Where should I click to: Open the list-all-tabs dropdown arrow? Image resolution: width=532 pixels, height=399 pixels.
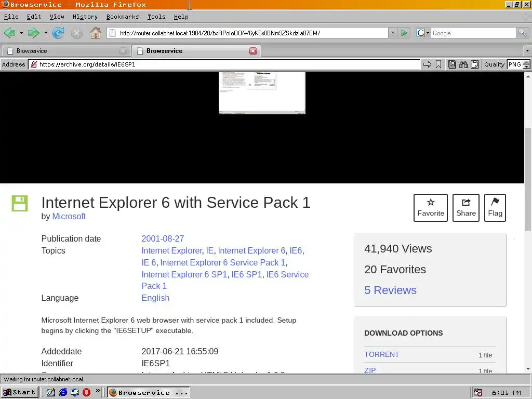[x=527, y=51]
